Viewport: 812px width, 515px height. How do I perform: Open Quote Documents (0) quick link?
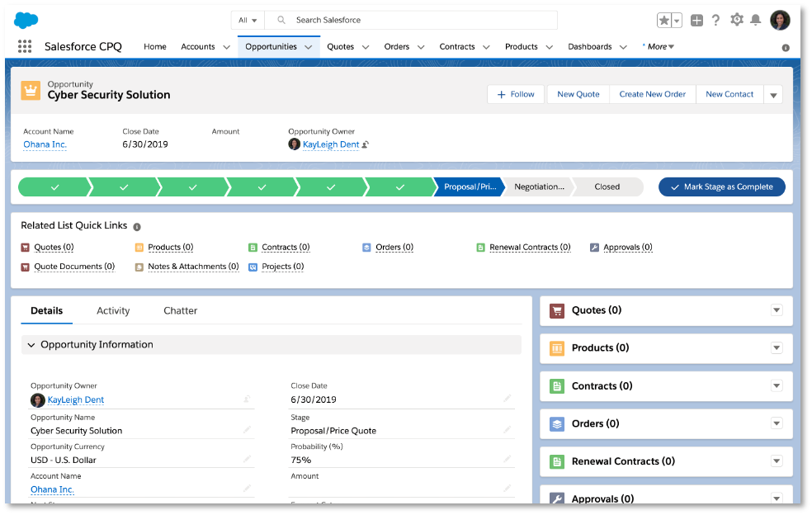[x=74, y=267]
